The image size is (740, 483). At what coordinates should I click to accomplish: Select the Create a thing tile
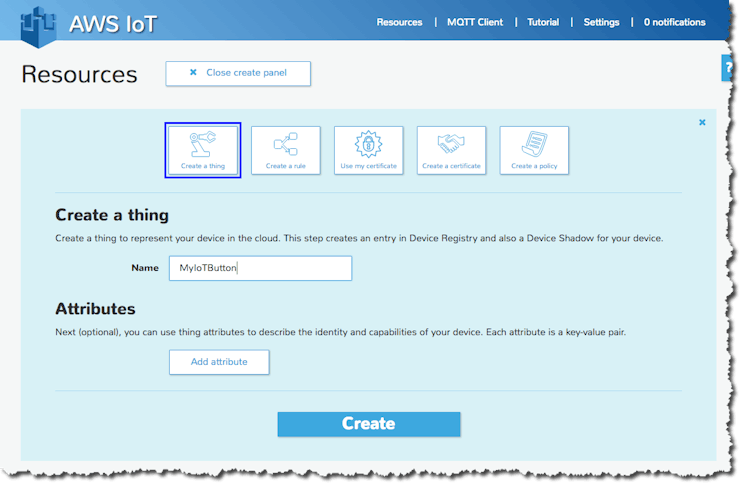[203, 150]
